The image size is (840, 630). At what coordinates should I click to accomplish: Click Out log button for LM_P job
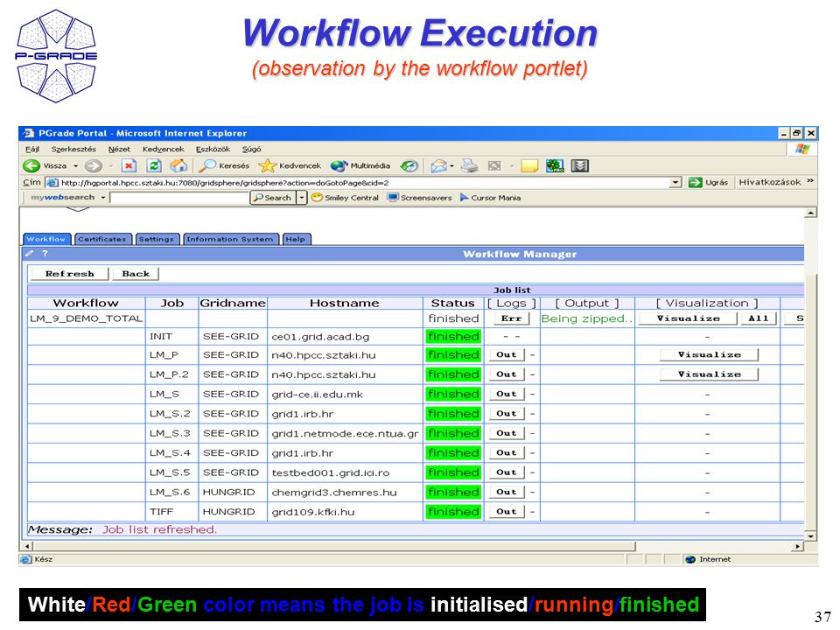tap(507, 354)
